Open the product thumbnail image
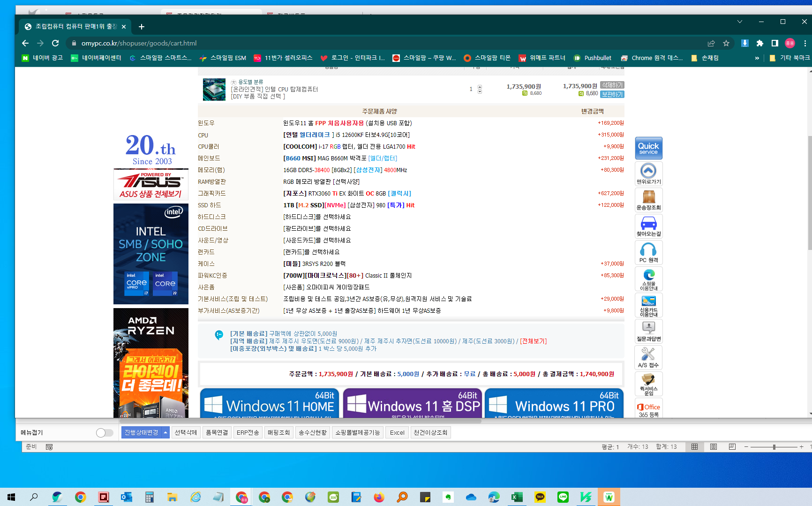Screen dimensions: 812x506 click(x=214, y=90)
